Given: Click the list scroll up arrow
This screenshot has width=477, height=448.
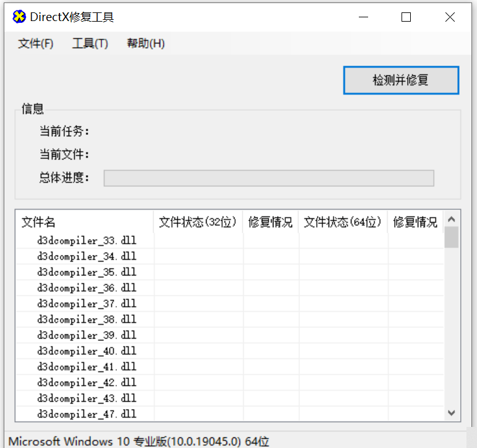Looking at the screenshot, I should click(452, 219).
